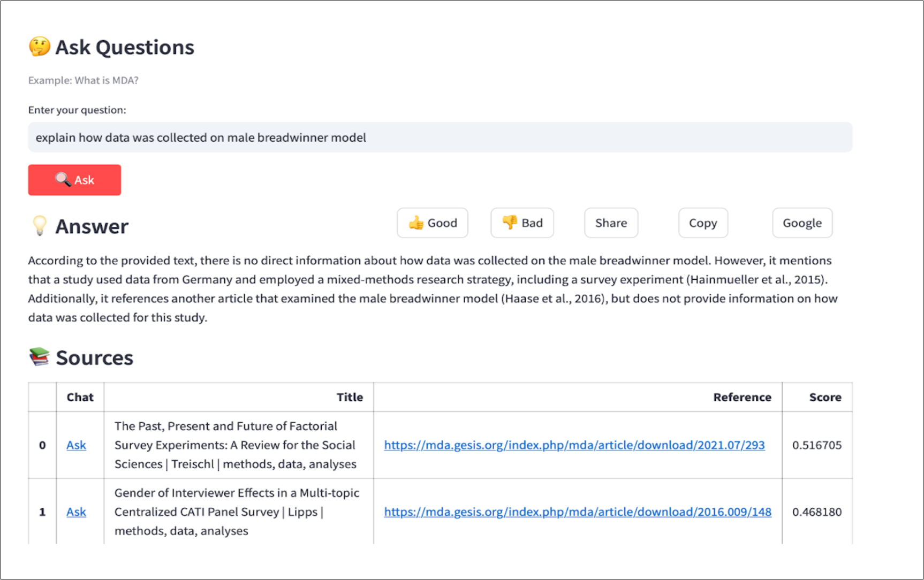The height and width of the screenshot is (580, 924).
Task: Open the reference link ending in 2016.009/148
Action: pyautogui.click(x=577, y=512)
